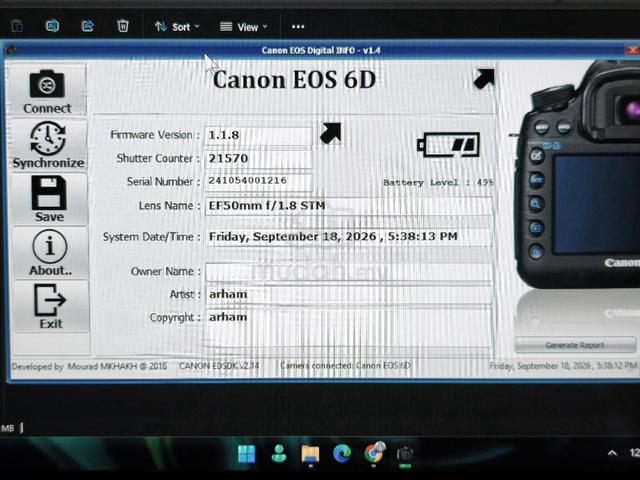The width and height of the screenshot is (640, 480).
Task: Click the System Date/Time field
Action: point(349,237)
